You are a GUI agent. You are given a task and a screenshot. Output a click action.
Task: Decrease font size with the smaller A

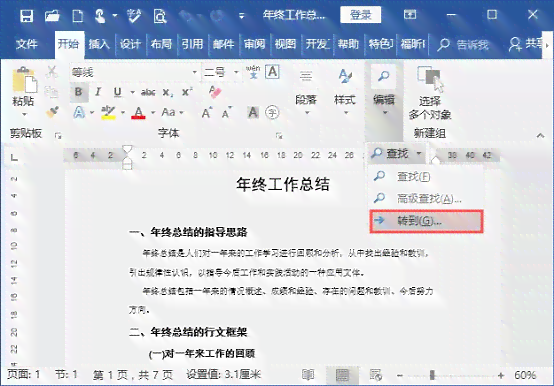coord(226,113)
